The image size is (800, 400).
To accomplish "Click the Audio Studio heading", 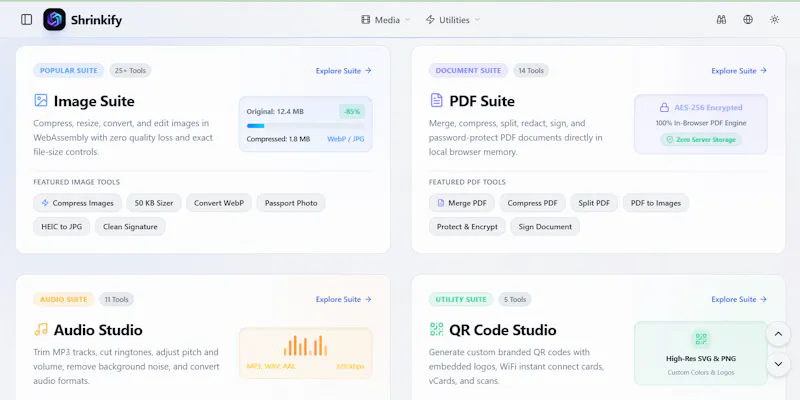I will coord(98,330).
